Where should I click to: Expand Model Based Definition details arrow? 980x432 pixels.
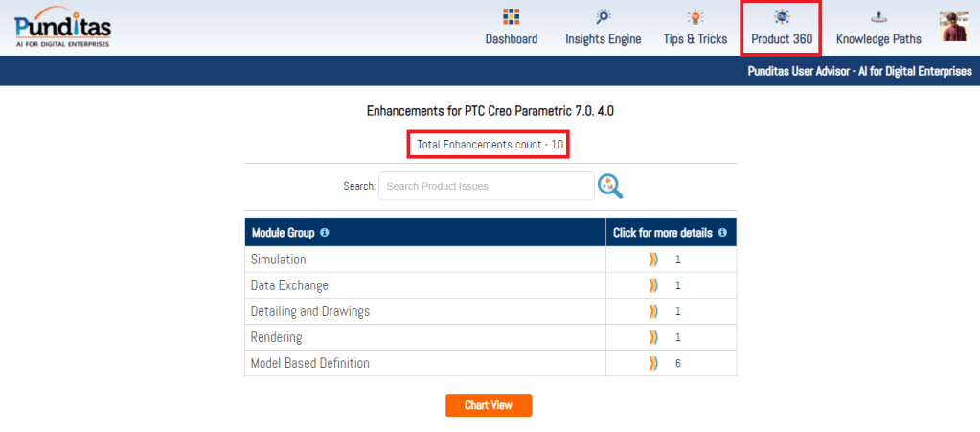point(654,363)
